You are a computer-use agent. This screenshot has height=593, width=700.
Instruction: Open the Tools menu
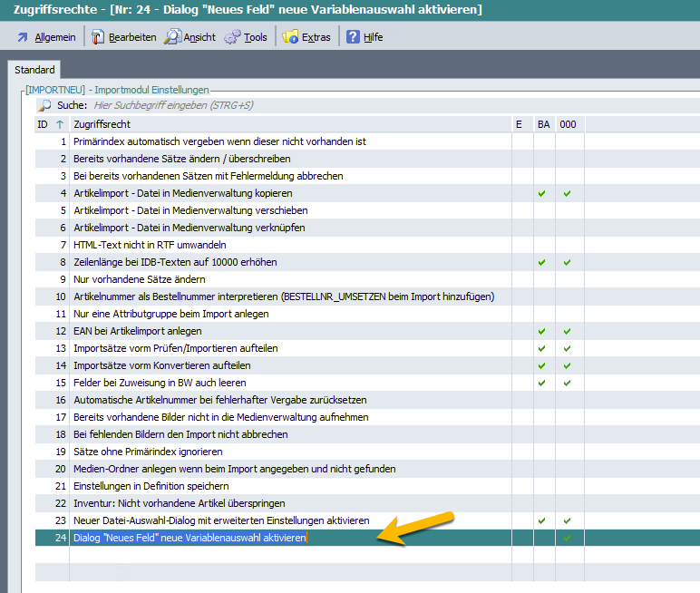(255, 37)
